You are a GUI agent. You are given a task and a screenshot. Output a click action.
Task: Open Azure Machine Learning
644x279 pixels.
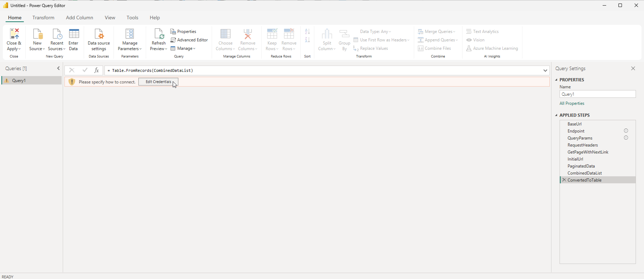pyautogui.click(x=492, y=49)
